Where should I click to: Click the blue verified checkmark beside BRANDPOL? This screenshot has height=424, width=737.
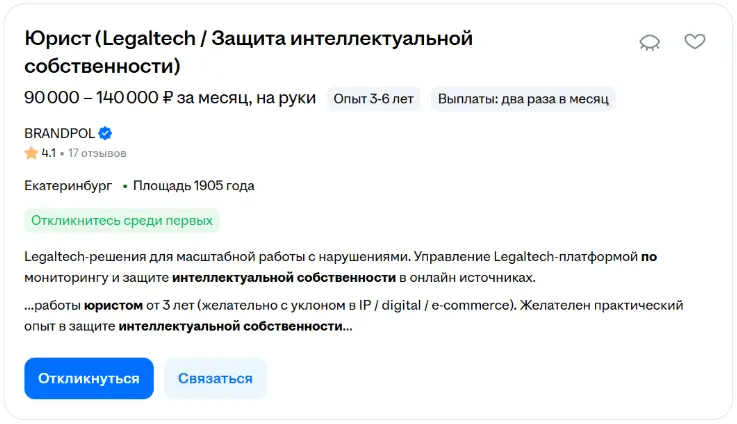coord(105,133)
